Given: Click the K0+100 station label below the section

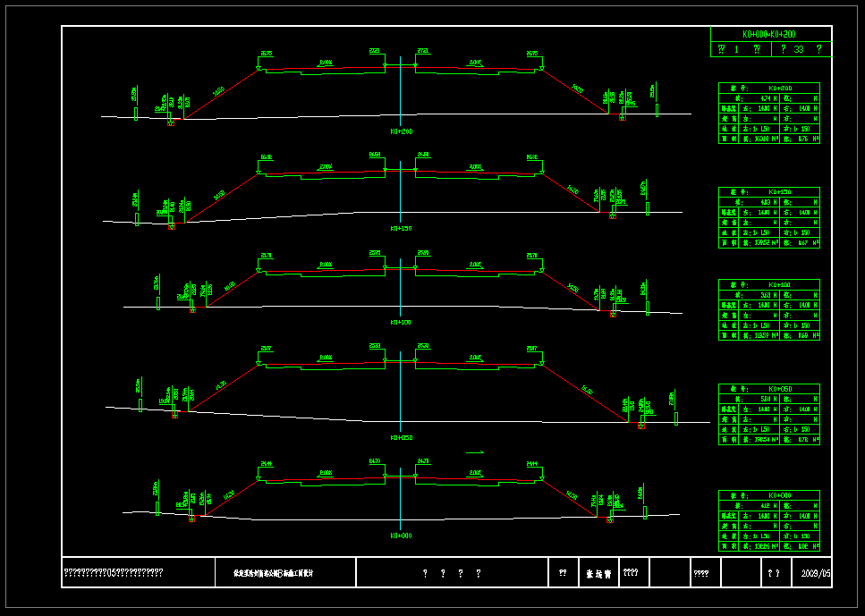Looking at the screenshot, I should pyautogui.click(x=401, y=322).
